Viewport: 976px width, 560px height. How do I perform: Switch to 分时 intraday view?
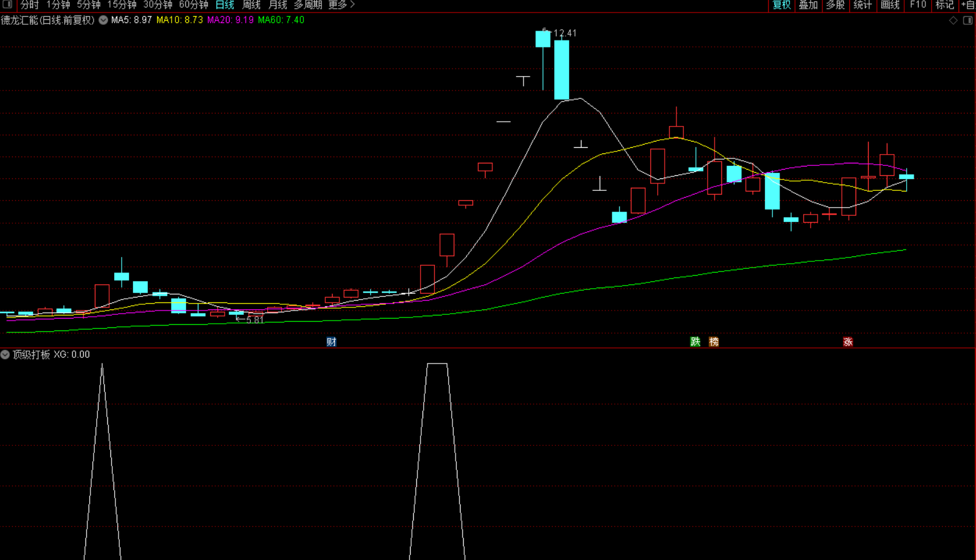click(29, 5)
